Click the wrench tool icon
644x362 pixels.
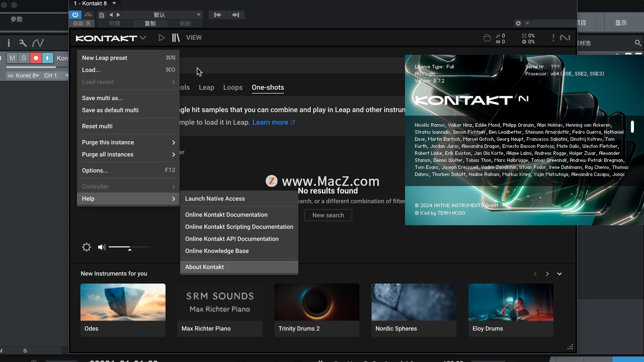(x=23, y=43)
